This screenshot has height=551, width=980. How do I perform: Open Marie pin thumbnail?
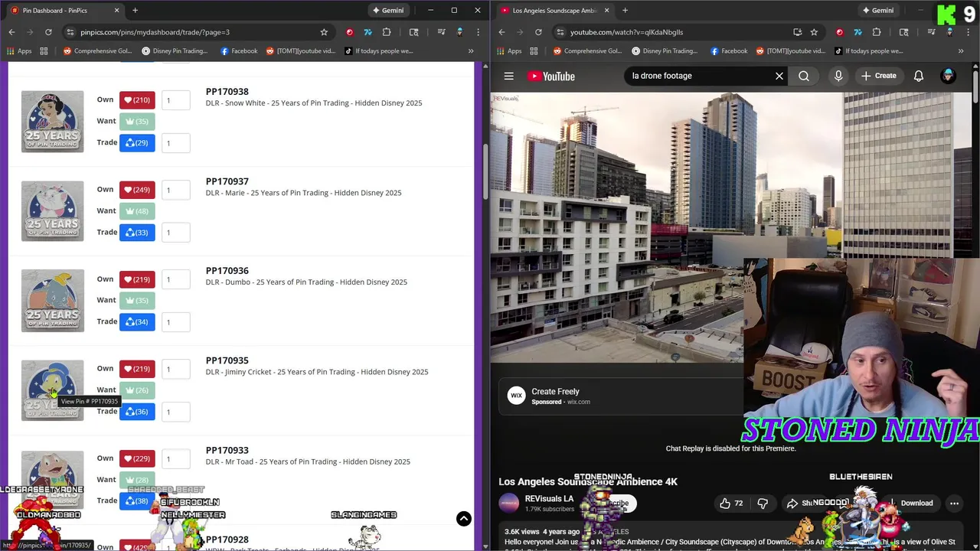52,210
